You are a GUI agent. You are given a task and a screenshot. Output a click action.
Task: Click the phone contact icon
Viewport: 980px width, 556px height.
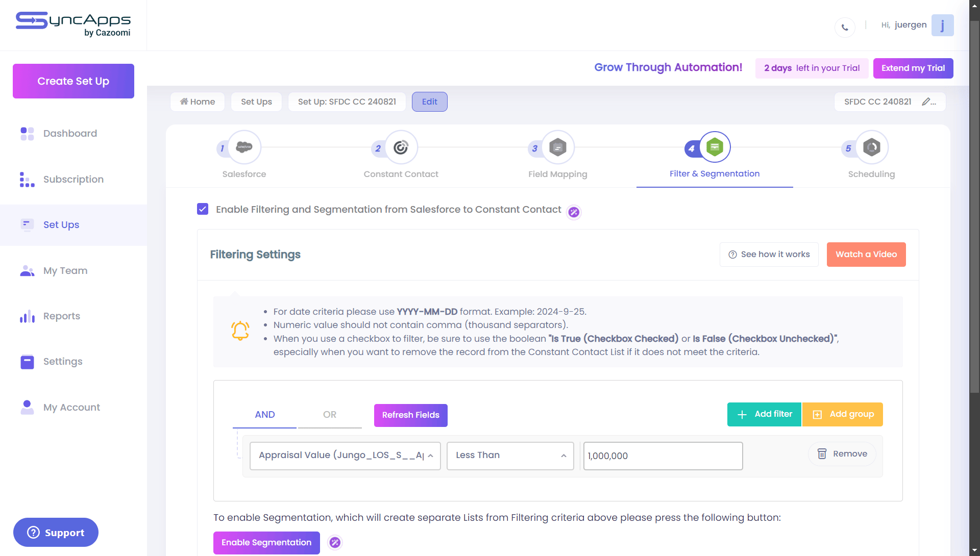tap(845, 27)
